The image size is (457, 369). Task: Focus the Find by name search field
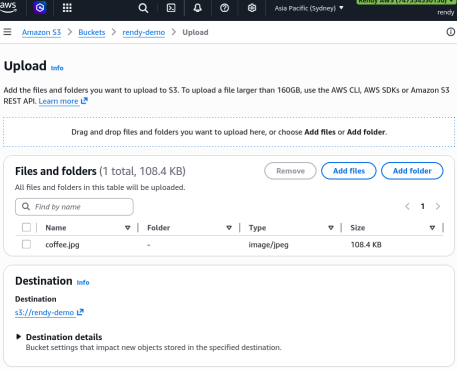(x=74, y=207)
